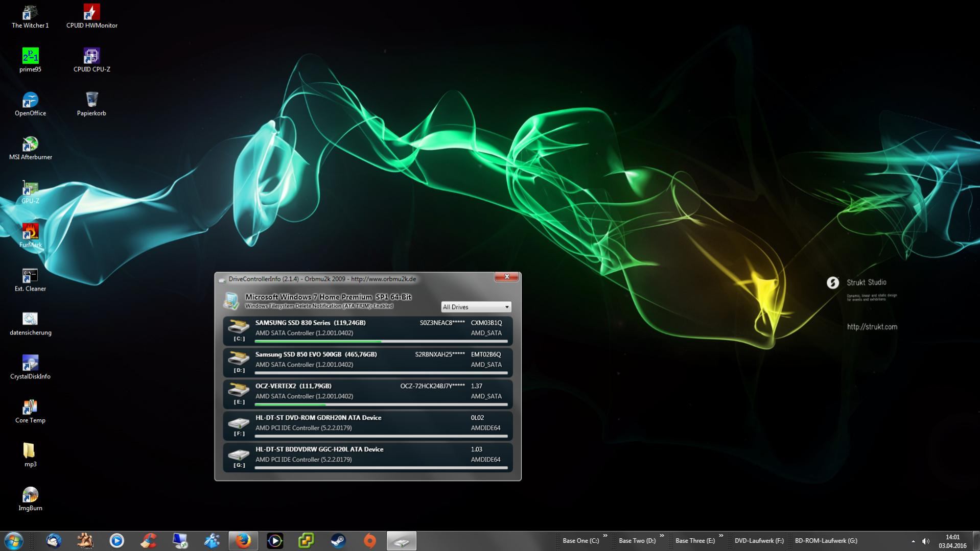Expand Base Three (E:) toolbar chevron

[x=721, y=536]
